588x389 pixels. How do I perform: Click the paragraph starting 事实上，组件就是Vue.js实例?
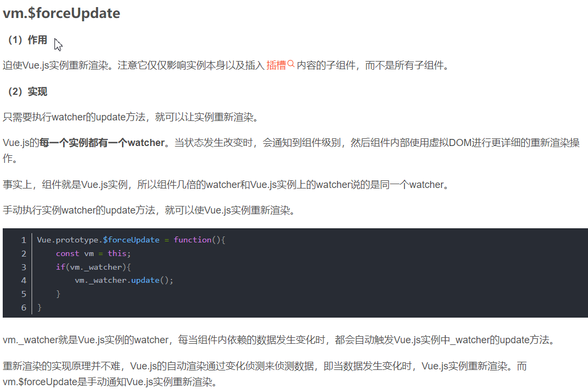coord(226,185)
